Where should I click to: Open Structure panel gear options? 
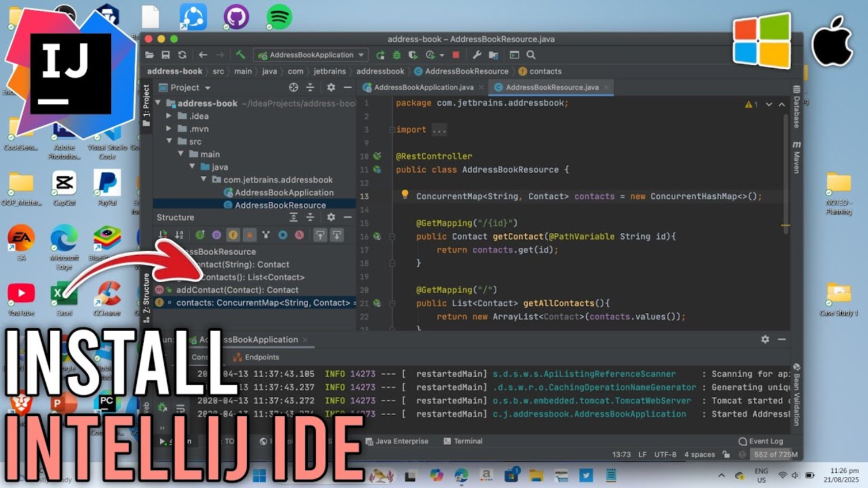(x=331, y=217)
